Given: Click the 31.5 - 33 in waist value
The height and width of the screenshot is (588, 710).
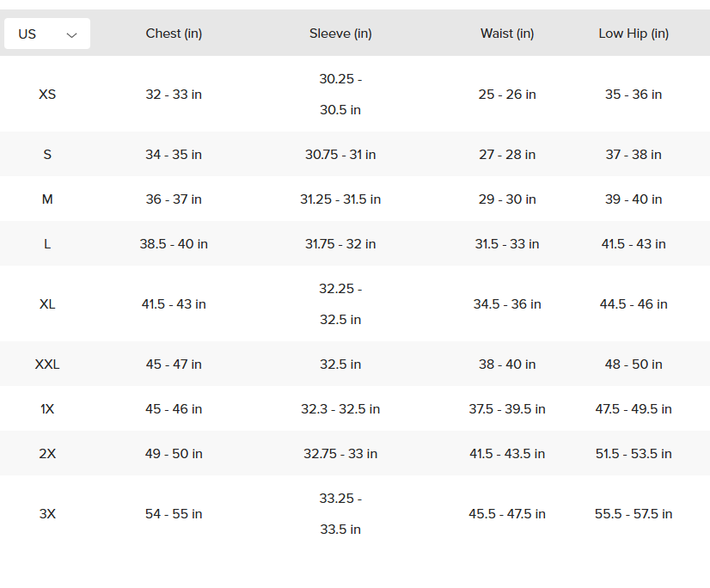Looking at the screenshot, I should 507,244.
